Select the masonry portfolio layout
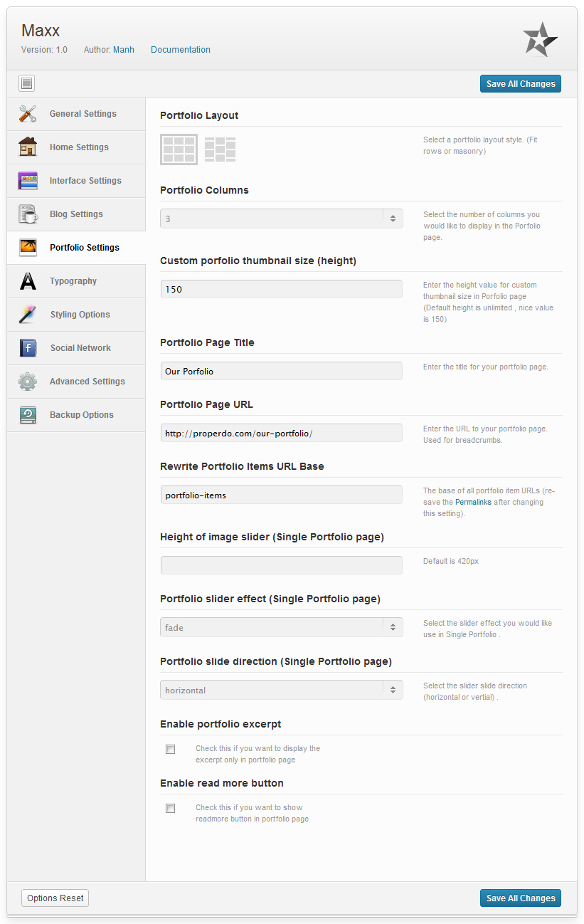Screen dimensions: 584x924 [220, 149]
